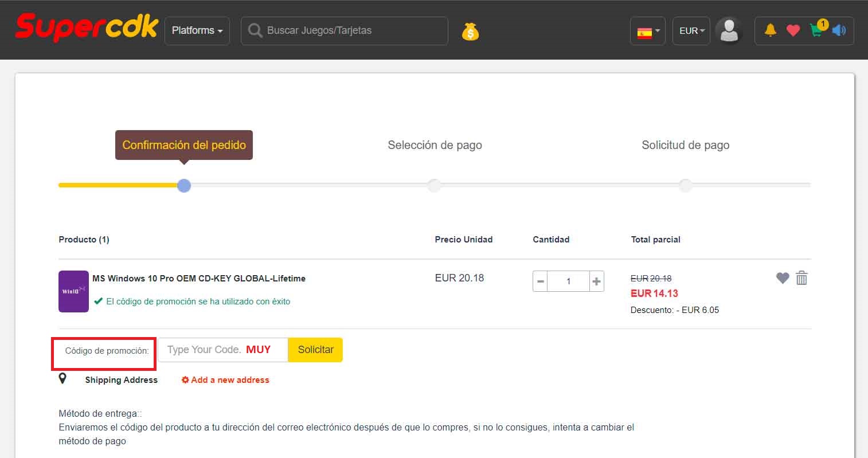Screen dimensions: 868x458
Task: Click the blue speaker announcement icon
Action: click(x=839, y=30)
